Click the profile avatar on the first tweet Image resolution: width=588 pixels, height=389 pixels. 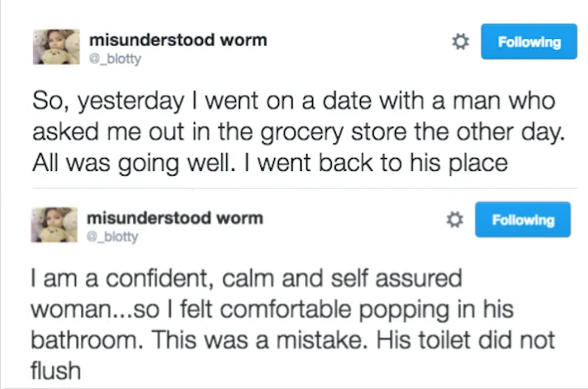pos(56,46)
